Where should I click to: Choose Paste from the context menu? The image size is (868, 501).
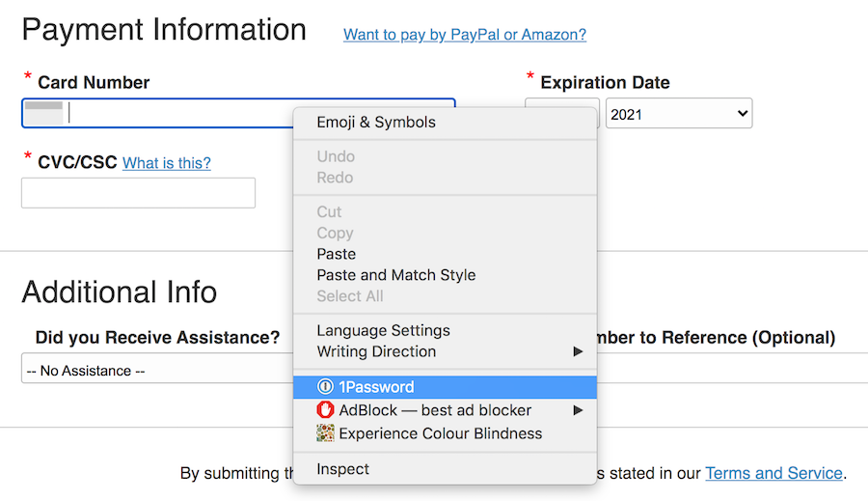[x=337, y=254]
